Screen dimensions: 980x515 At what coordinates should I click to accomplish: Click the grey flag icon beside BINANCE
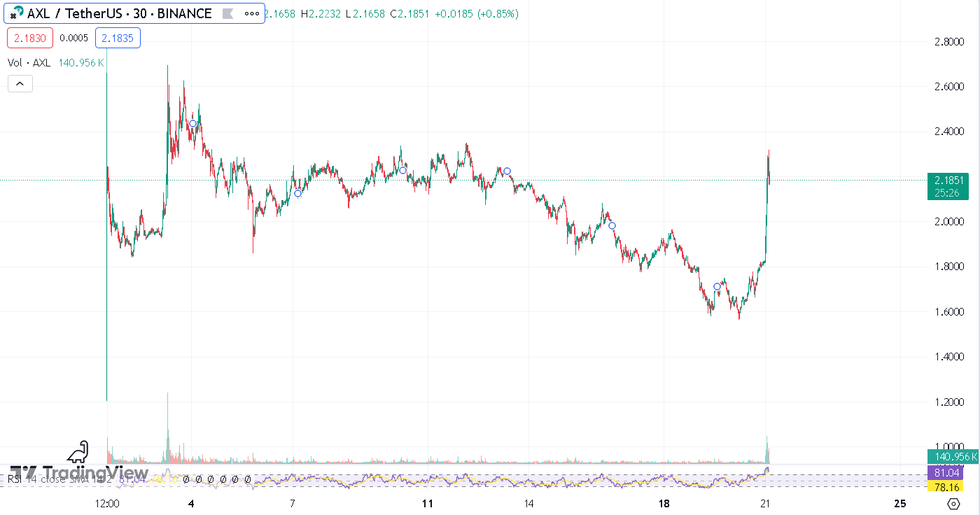point(227,14)
